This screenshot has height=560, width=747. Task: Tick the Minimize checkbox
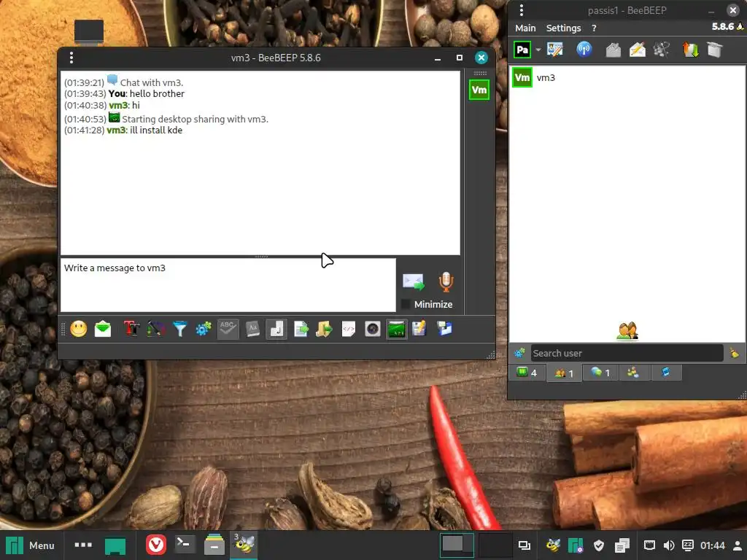coord(406,304)
